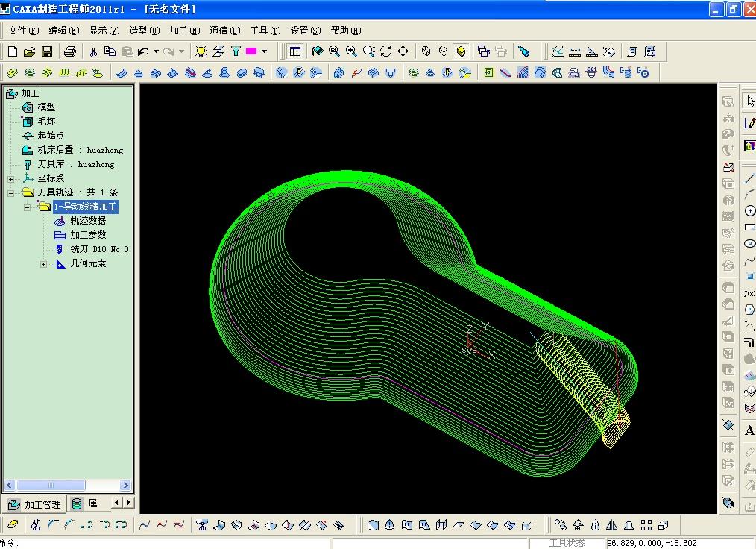Screen dimensions: 756x549
Task: Click the Print icon
Action: pos(69,51)
